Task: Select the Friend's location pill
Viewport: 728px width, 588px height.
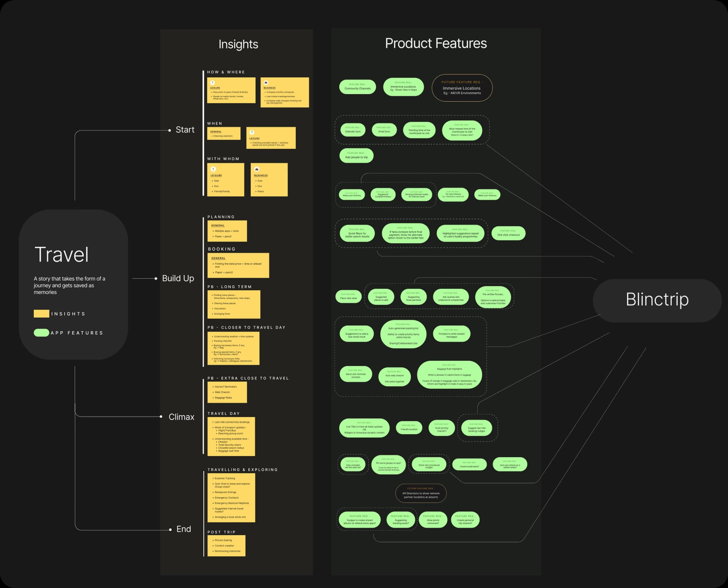Action: tap(409, 428)
